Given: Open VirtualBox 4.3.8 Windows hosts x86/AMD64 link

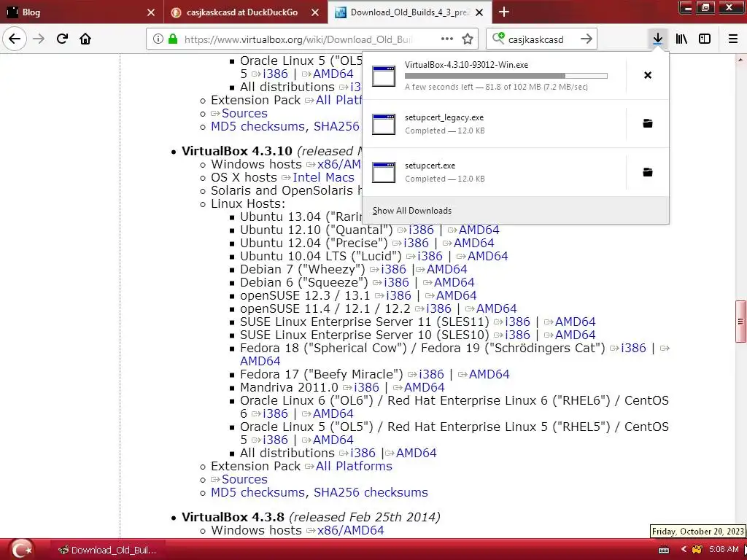Looking at the screenshot, I should coord(350,531).
